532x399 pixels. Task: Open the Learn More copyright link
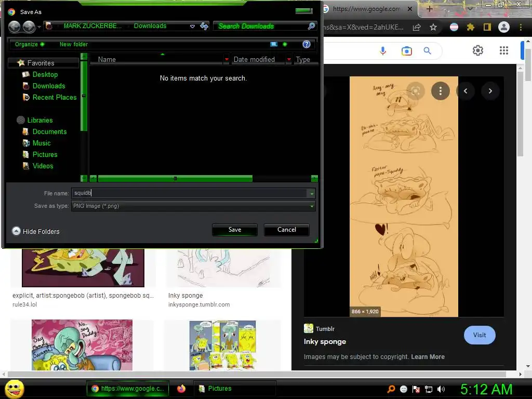(x=428, y=356)
